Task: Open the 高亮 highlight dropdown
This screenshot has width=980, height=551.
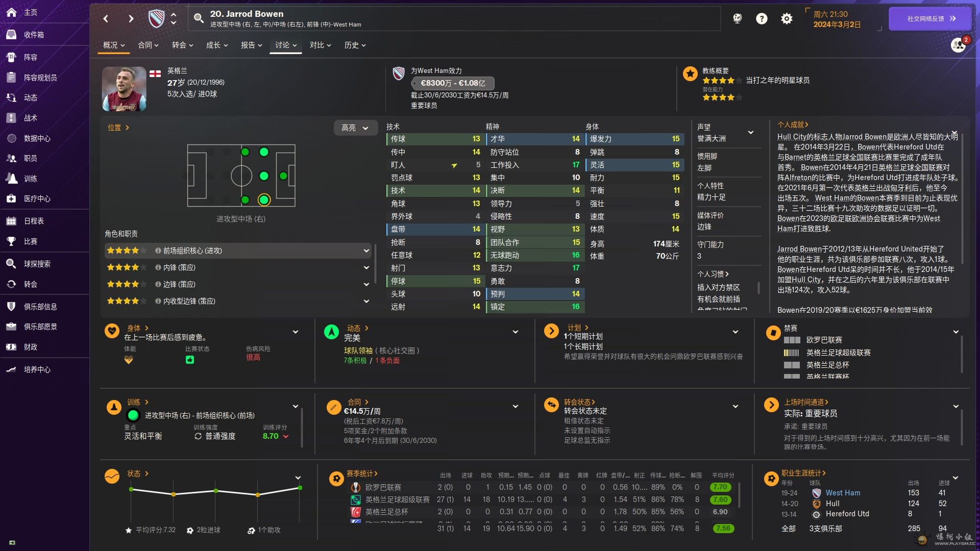Action: tap(355, 128)
